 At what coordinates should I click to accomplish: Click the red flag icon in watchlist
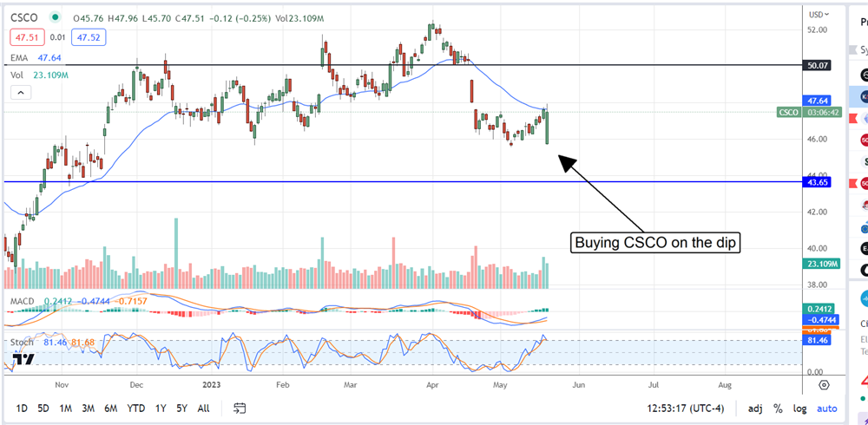tap(852, 117)
